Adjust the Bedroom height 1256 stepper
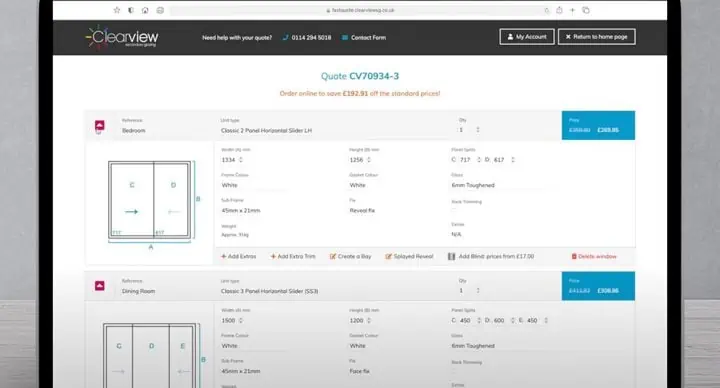The height and width of the screenshot is (388, 720). pos(369,160)
